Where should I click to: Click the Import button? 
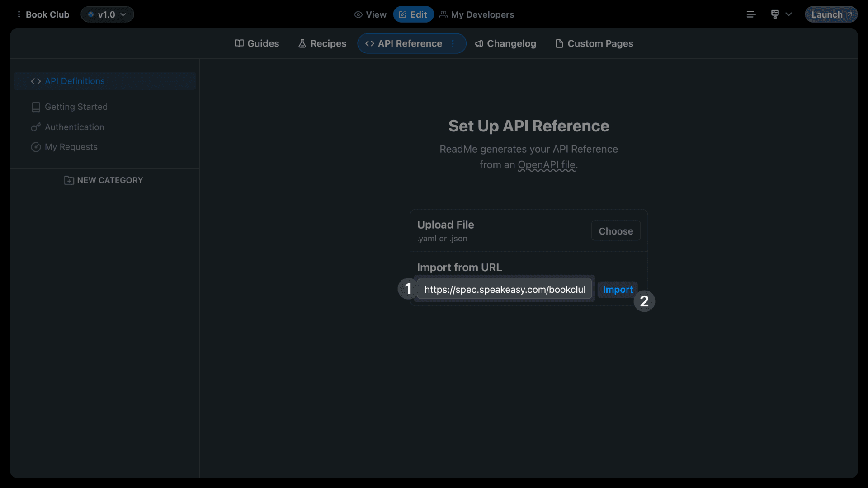point(618,290)
